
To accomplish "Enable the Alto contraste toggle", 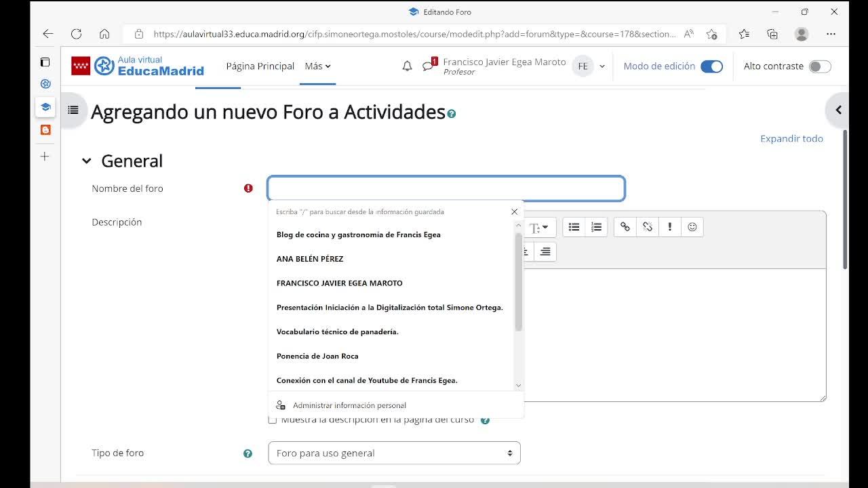I will point(819,66).
